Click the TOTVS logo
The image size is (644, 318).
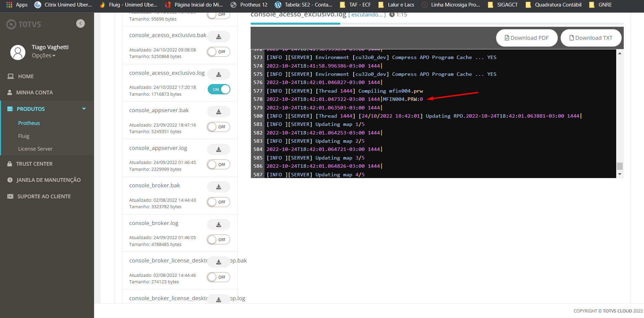tap(23, 24)
